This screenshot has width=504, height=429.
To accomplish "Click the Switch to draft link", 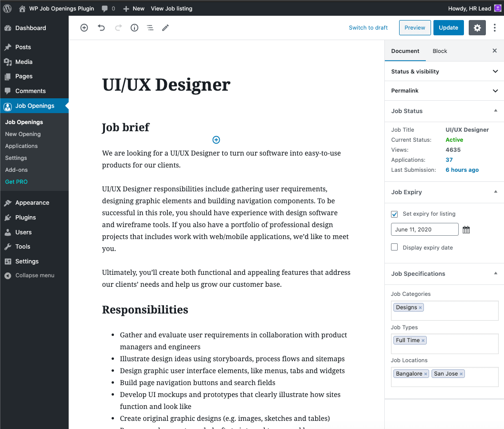I will click(x=368, y=28).
